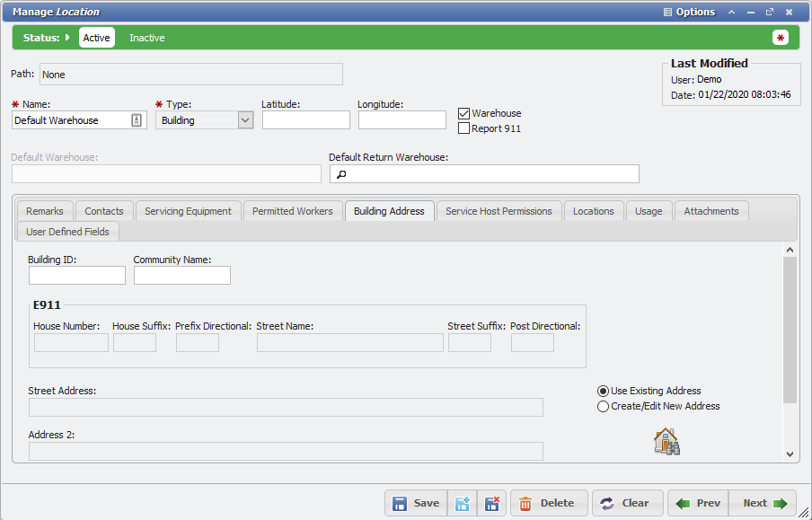Uncheck the Warehouse checkbox
This screenshot has height=520, width=812.
tap(464, 113)
